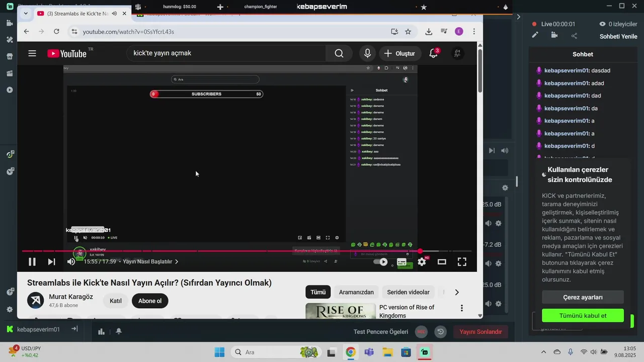Viewport: 644px width, 362px height.
Task: Switch YouTube player to theater mode
Action: 442,261
